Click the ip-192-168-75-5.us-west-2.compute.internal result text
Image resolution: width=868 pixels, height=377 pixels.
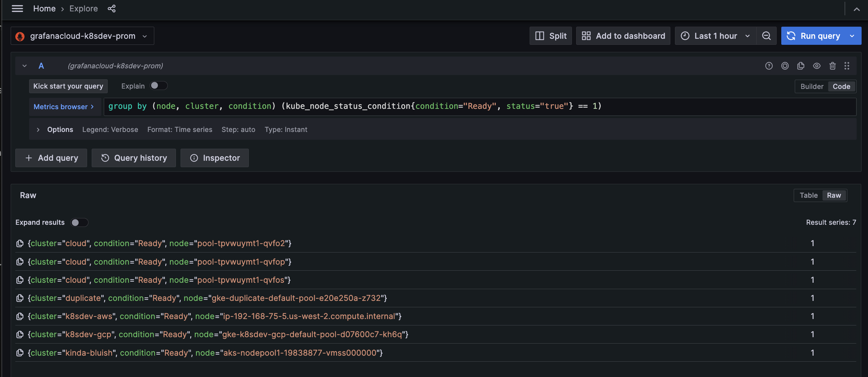(x=309, y=316)
